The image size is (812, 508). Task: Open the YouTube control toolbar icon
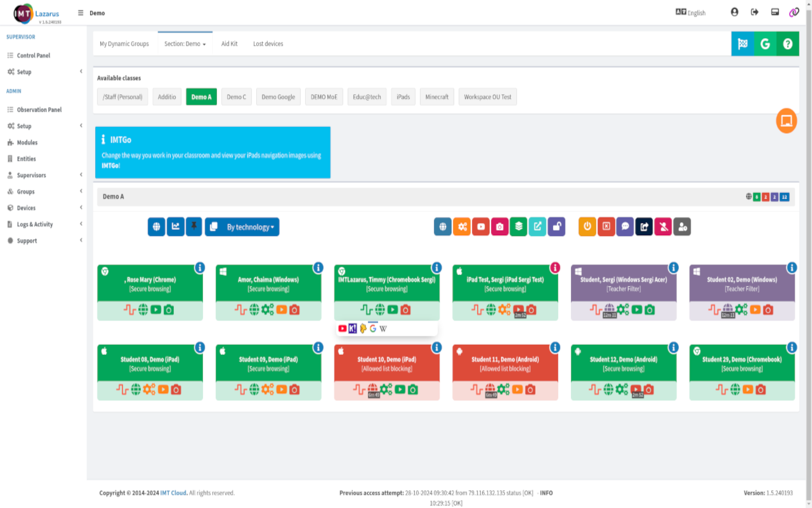point(481,226)
